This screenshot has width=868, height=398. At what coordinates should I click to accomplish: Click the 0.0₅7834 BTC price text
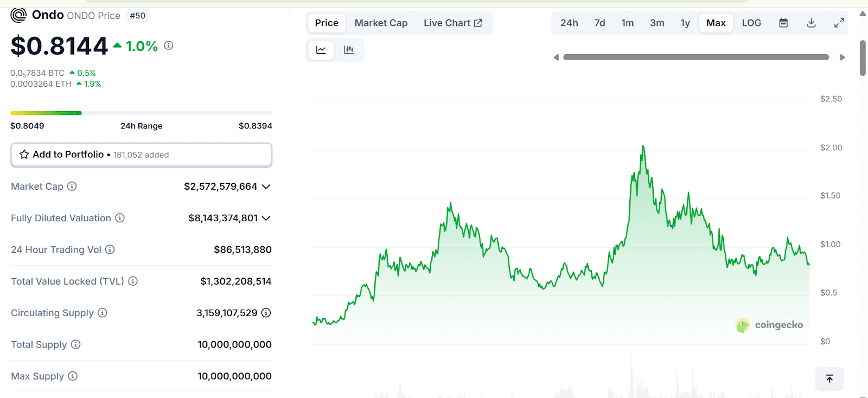point(37,73)
